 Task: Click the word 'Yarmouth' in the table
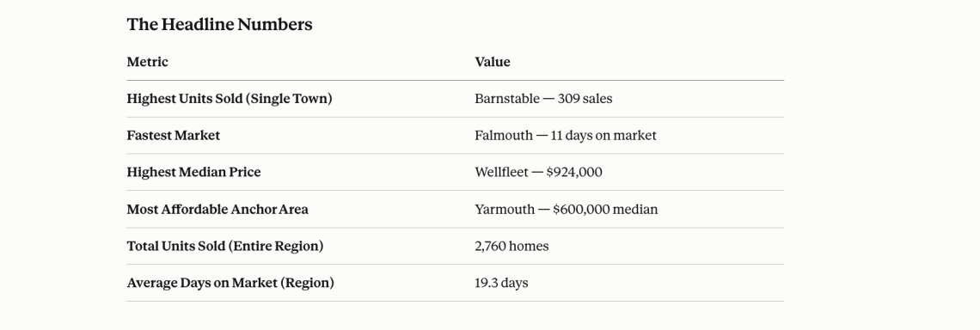pos(505,210)
